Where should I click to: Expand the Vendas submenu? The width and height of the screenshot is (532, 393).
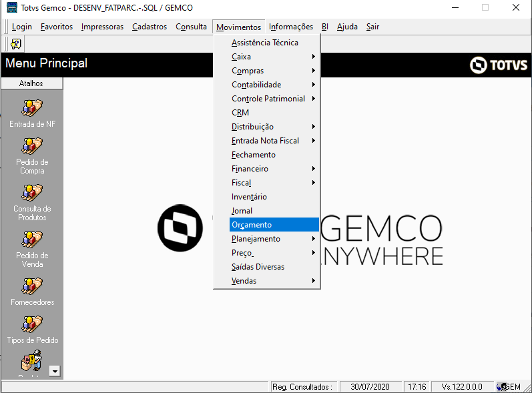267,281
